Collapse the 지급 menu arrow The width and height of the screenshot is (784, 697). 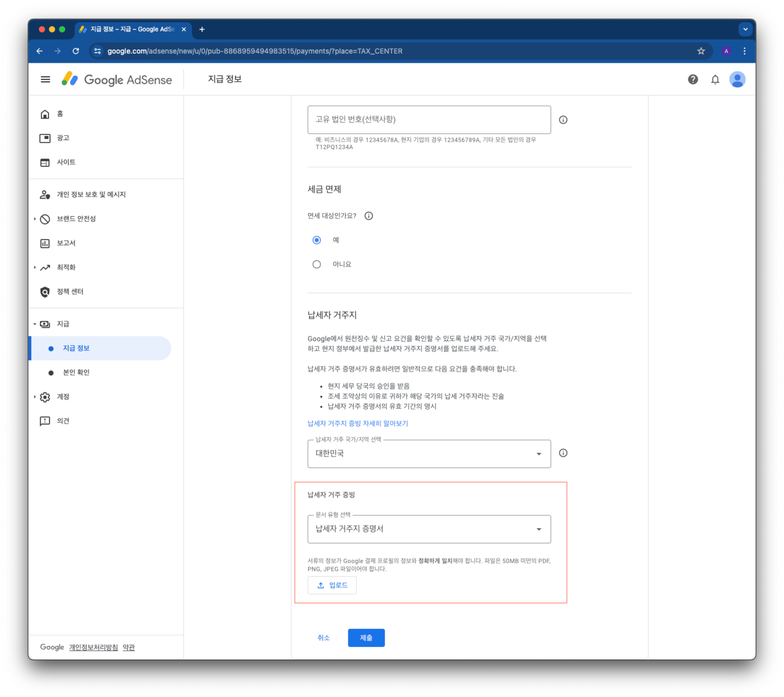(35, 324)
